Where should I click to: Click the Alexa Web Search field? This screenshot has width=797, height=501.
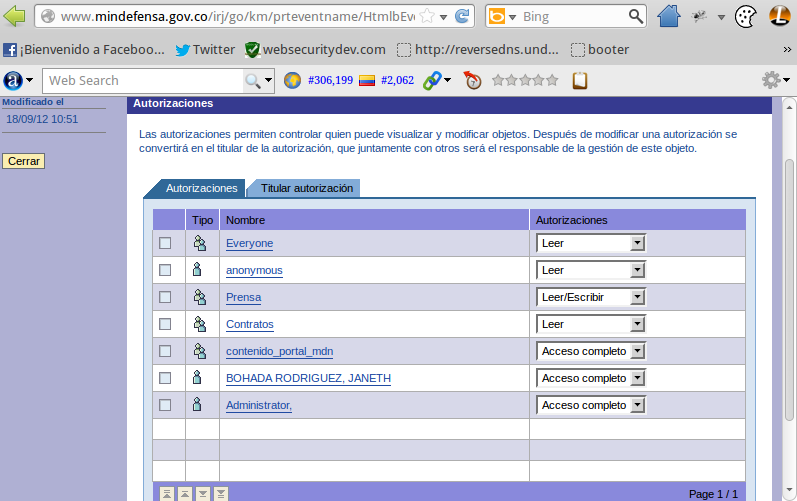[x=143, y=81]
